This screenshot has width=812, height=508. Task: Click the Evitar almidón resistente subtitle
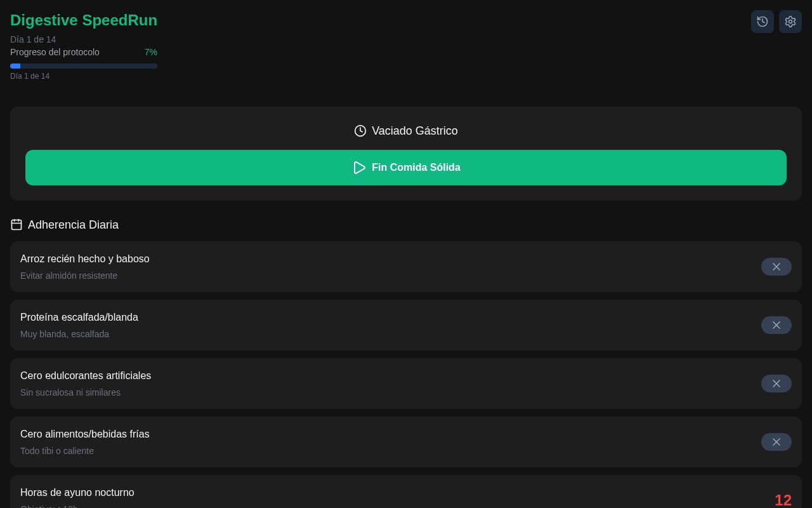point(69,276)
